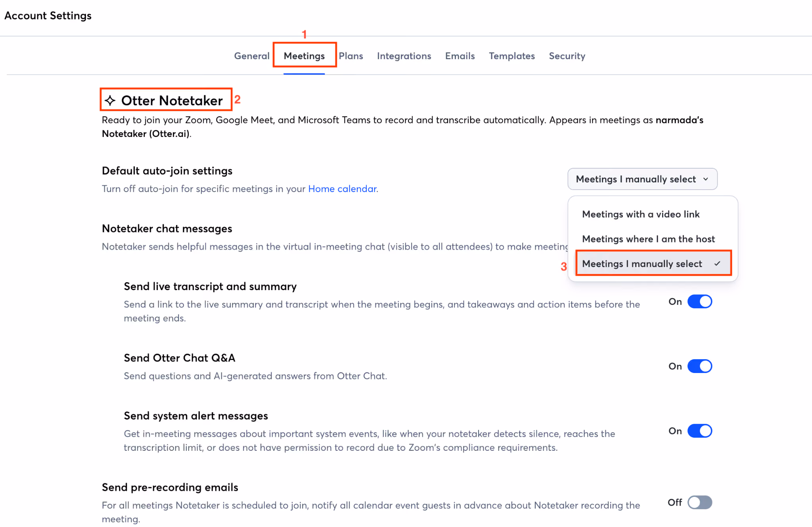
Task: Click the Otter Notetaker sparkle icon
Action: pos(110,100)
